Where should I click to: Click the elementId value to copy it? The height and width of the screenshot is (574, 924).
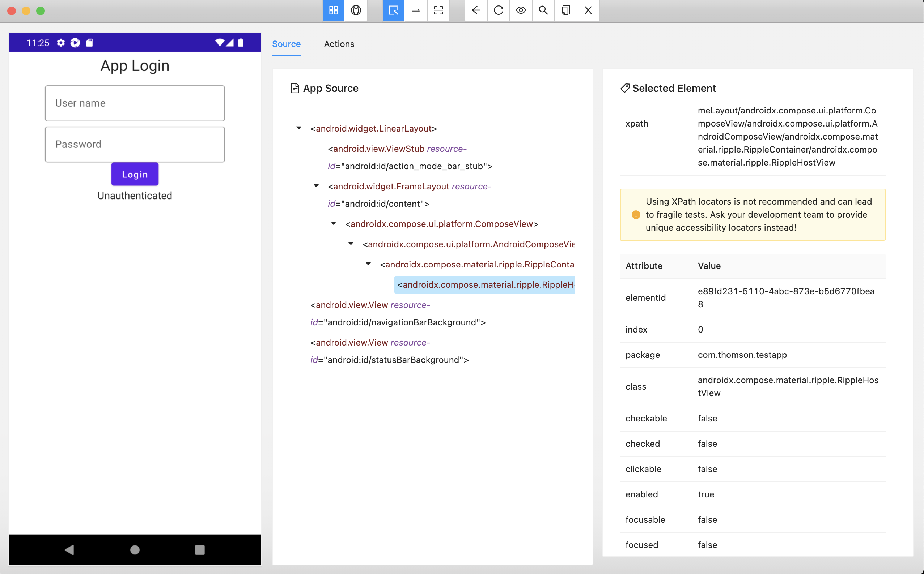coord(786,297)
